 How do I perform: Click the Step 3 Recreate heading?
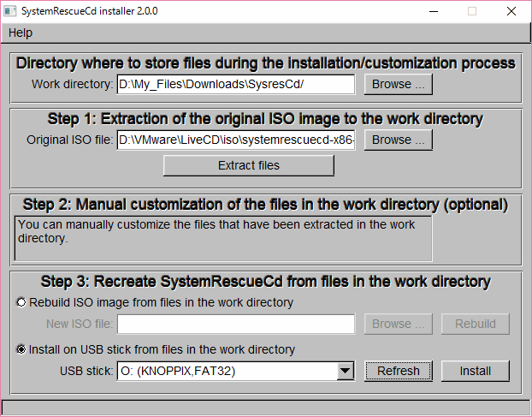click(266, 282)
